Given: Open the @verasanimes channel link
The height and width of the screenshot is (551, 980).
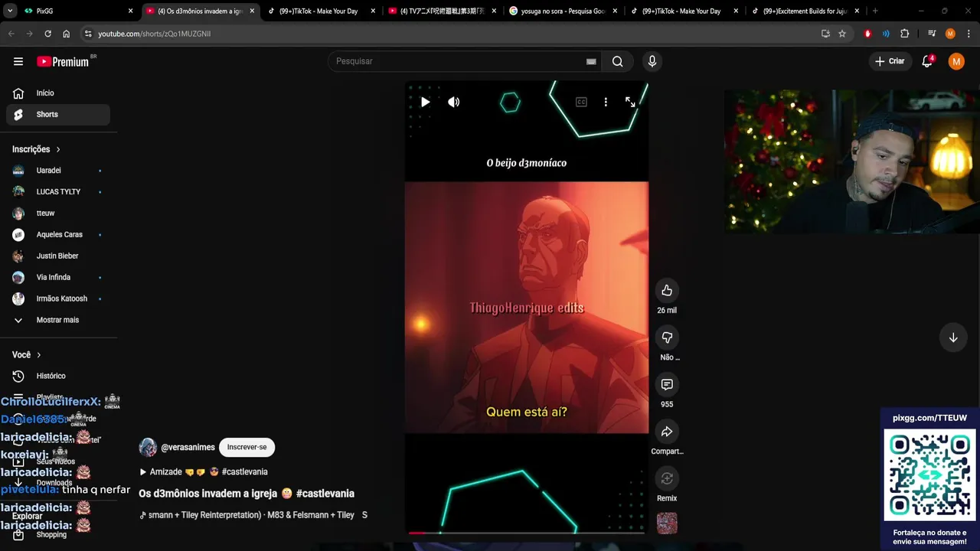Looking at the screenshot, I should [x=188, y=447].
